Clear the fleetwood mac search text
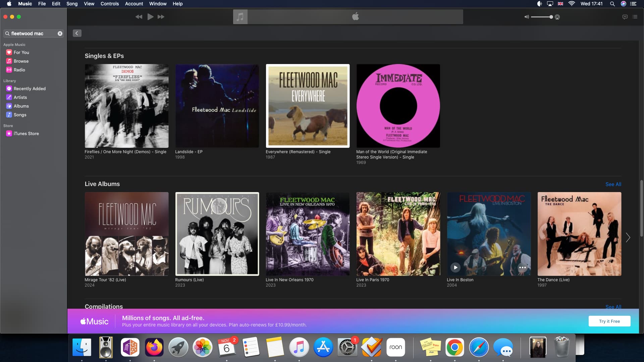The image size is (644, 362). (x=60, y=34)
